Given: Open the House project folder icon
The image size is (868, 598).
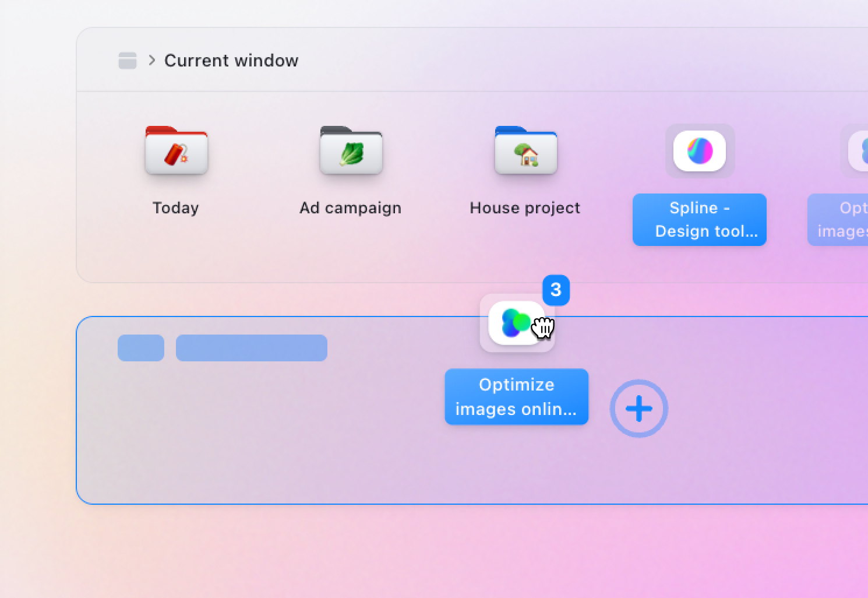Looking at the screenshot, I should [x=525, y=150].
